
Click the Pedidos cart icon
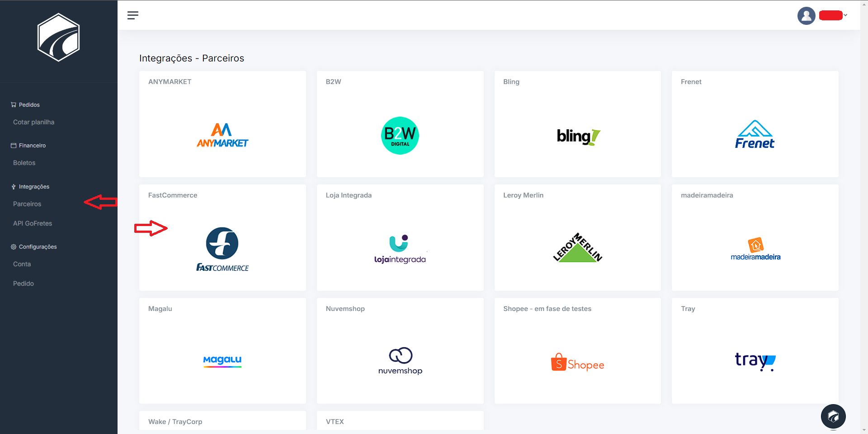pos(14,105)
